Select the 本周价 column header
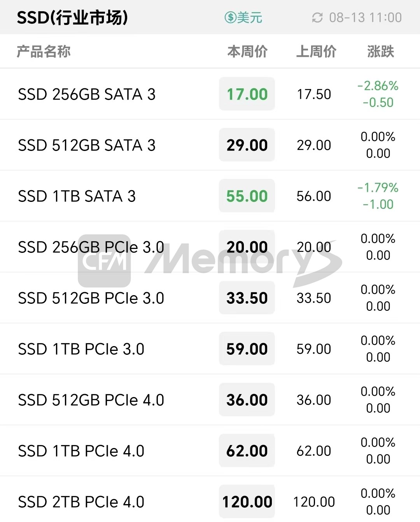The image size is (420, 522). coord(247,51)
